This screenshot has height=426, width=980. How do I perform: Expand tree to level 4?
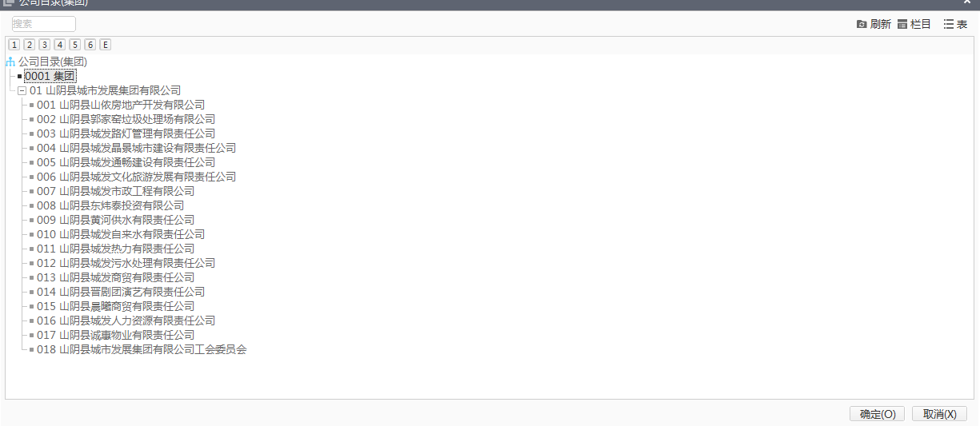point(59,45)
